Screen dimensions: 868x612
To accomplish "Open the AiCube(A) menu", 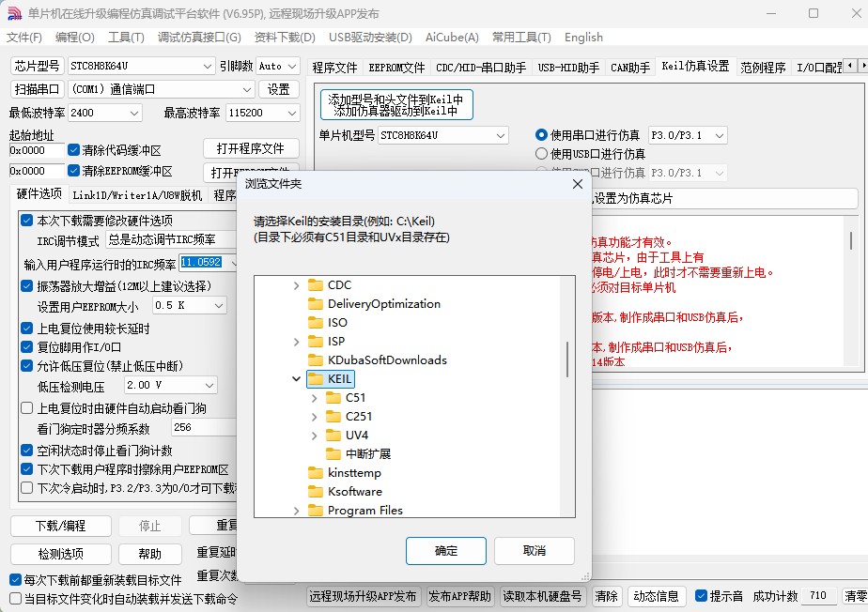I will 452,37.
